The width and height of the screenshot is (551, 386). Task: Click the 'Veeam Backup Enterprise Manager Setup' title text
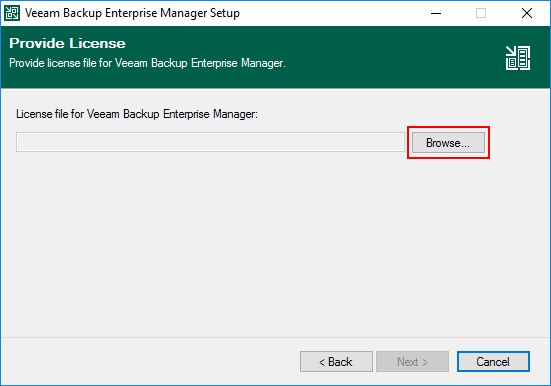point(132,13)
